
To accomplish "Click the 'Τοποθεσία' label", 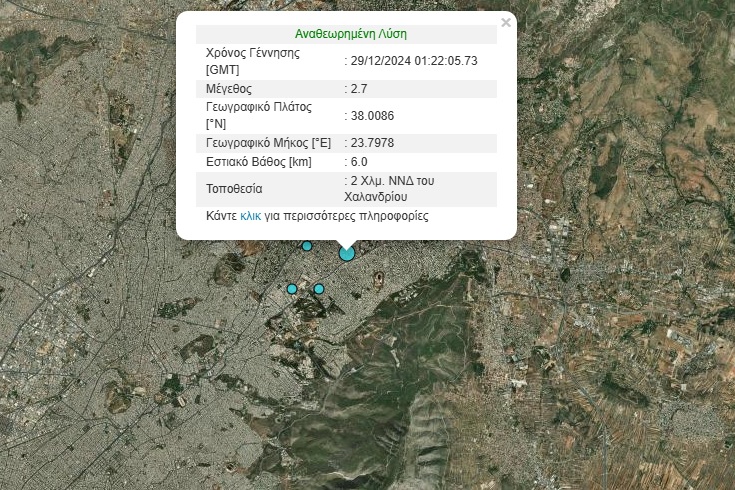I will click(234, 189).
